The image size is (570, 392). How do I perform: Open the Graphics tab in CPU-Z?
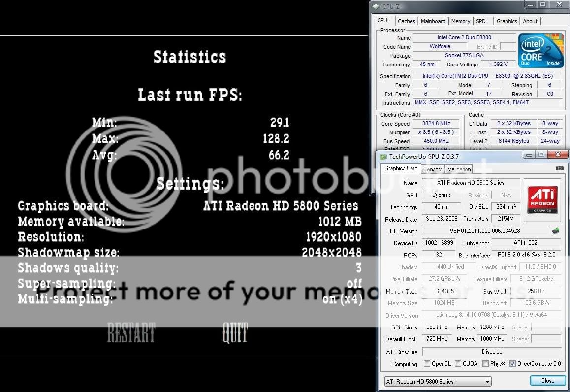507,21
